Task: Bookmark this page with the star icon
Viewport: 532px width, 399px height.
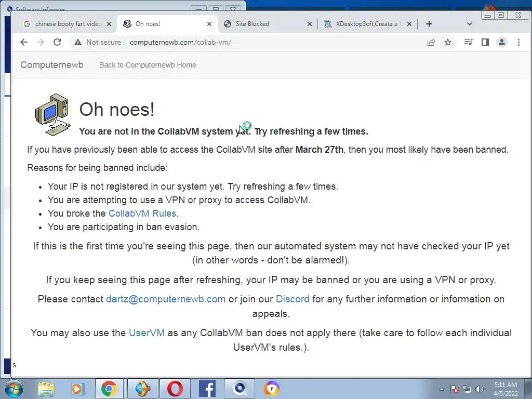Action: click(x=448, y=42)
